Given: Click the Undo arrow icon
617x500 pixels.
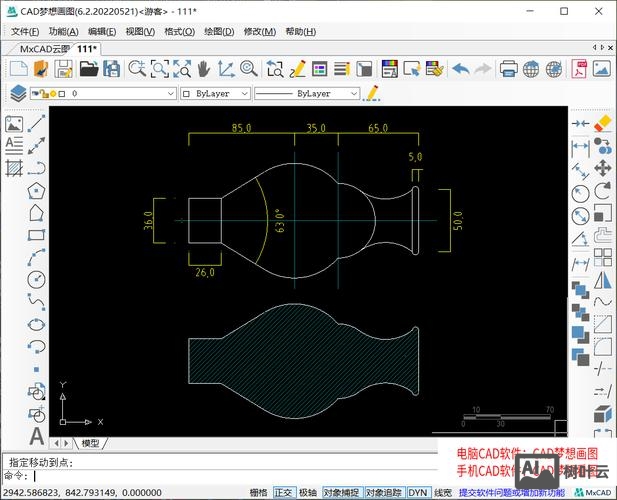Looking at the screenshot, I should pyautogui.click(x=461, y=69).
